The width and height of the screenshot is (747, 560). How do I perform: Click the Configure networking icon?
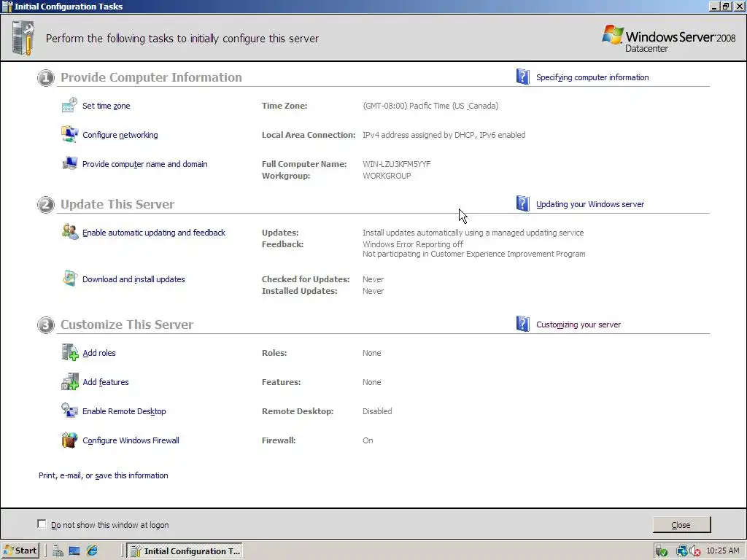69,134
